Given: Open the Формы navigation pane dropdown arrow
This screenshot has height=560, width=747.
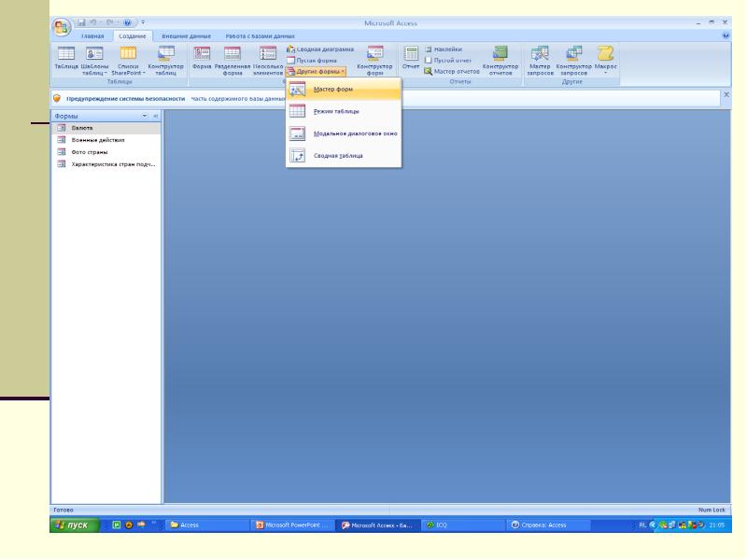Looking at the screenshot, I should (145, 116).
